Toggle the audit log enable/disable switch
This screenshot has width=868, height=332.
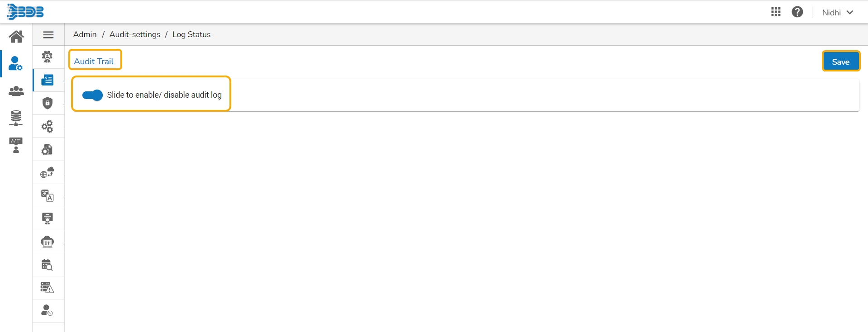pyautogui.click(x=92, y=95)
